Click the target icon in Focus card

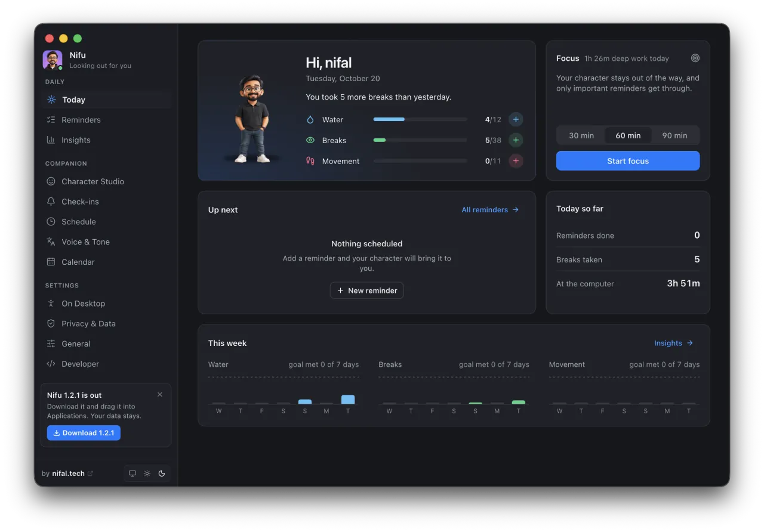click(695, 58)
